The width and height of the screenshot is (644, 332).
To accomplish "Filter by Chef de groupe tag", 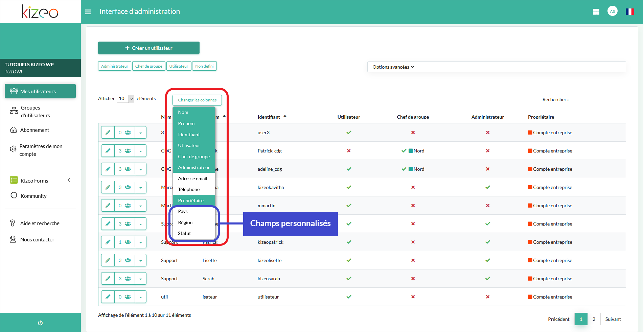I will click(x=149, y=66).
